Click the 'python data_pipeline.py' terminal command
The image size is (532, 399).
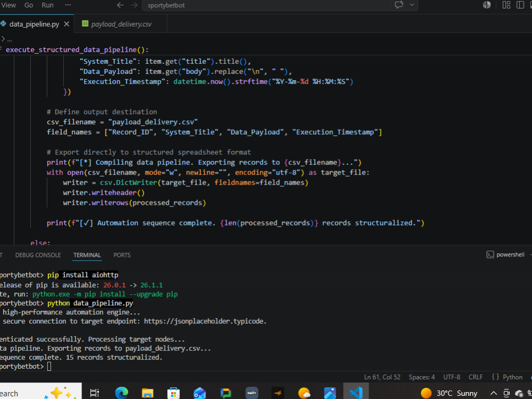coord(90,303)
